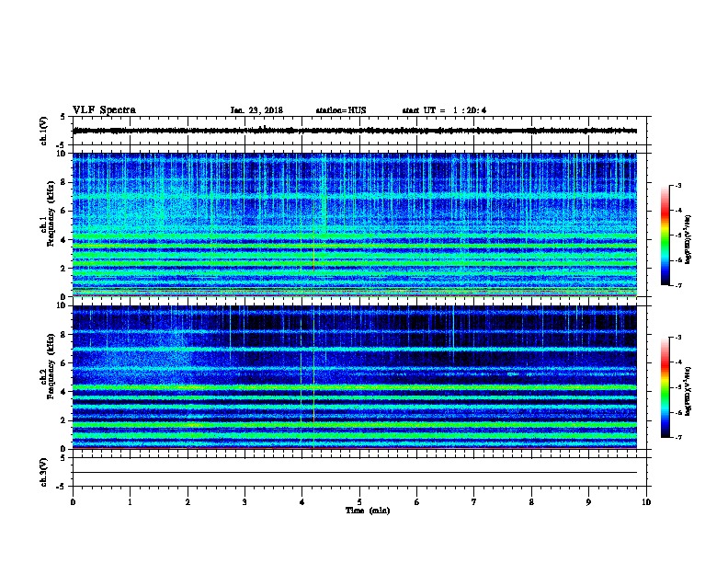
Task: Click tick label 9 on the Time axis
Action: pos(588,502)
